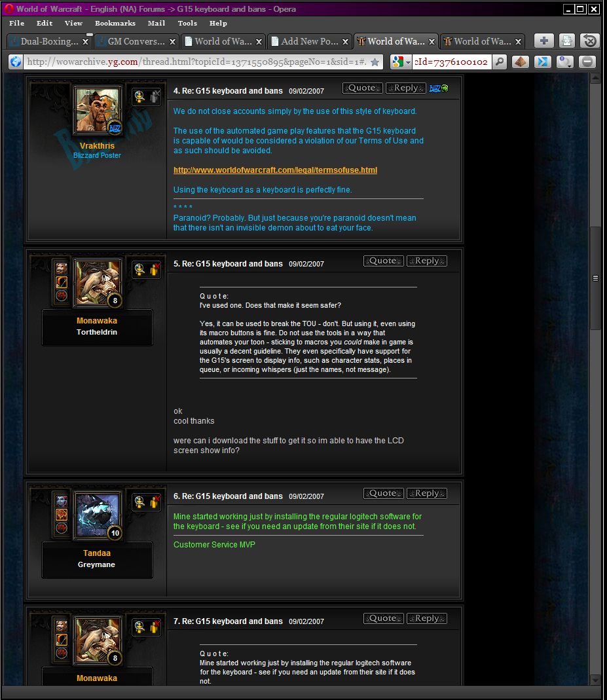Click the page scrollbar up arrow
Viewport: 607px width, 700px height.
tap(595, 79)
